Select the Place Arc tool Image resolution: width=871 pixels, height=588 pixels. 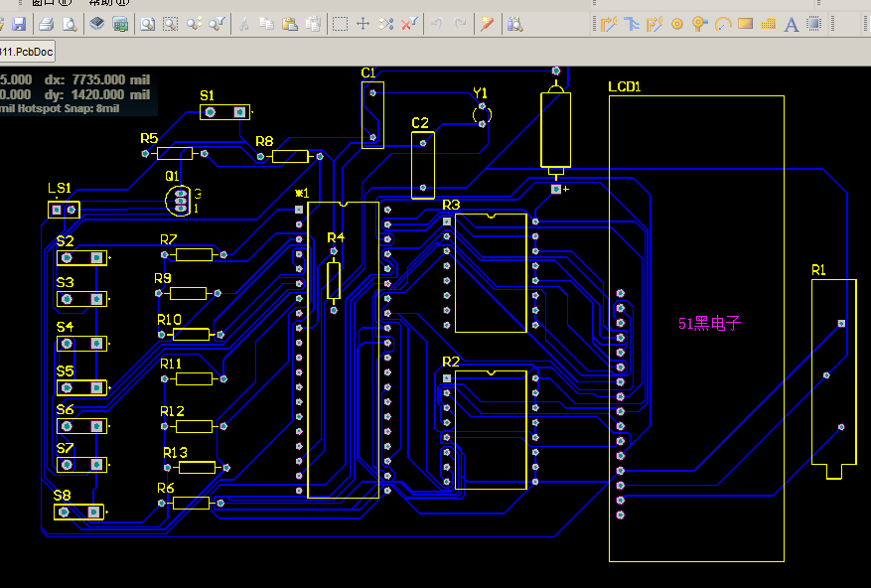pos(723,24)
